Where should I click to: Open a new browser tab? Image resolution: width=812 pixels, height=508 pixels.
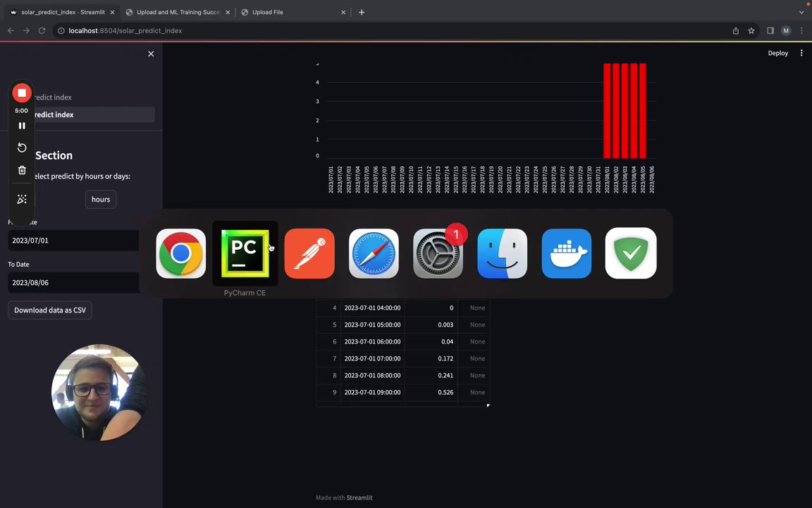pos(362,12)
